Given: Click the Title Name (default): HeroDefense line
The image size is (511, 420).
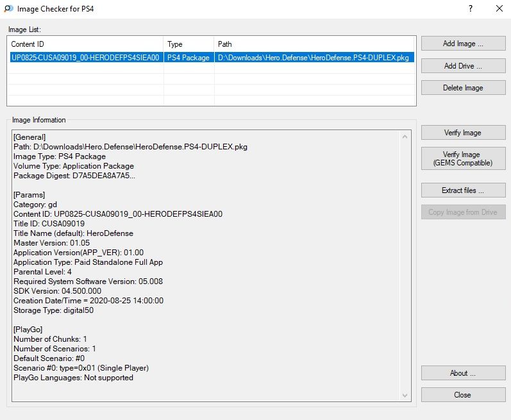Looking at the screenshot, I should [73, 233].
